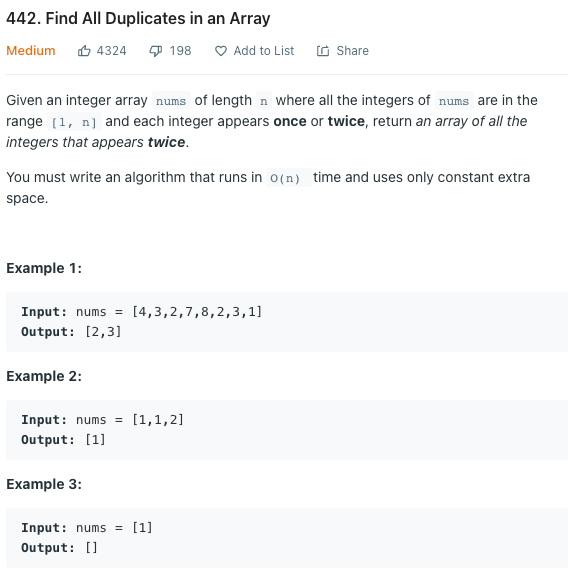Click the like count 4324
The image size is (568, 588).
coord(111,51)
